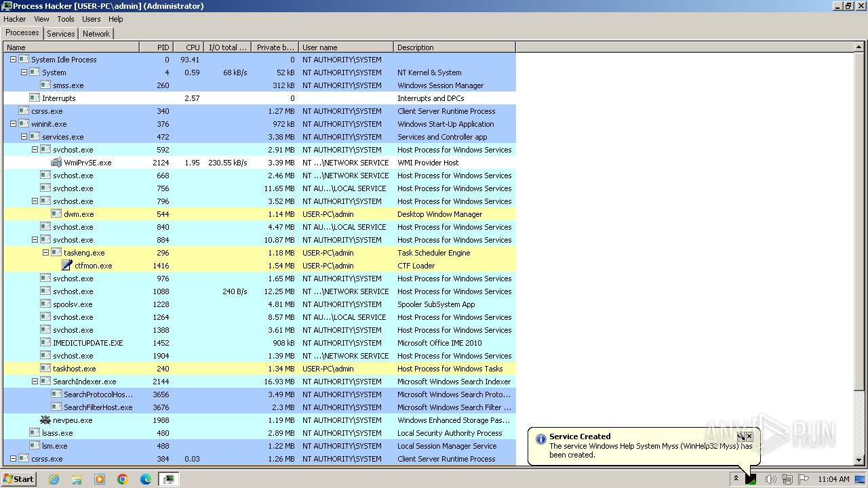Open File Explorer from the taskbar
Image resolution: width=868 pixels, height=488 pixels.
[x=77, y=479]
